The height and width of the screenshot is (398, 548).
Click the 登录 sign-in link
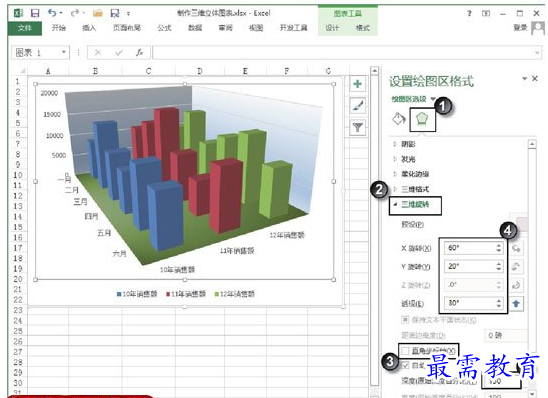[520, 28]
